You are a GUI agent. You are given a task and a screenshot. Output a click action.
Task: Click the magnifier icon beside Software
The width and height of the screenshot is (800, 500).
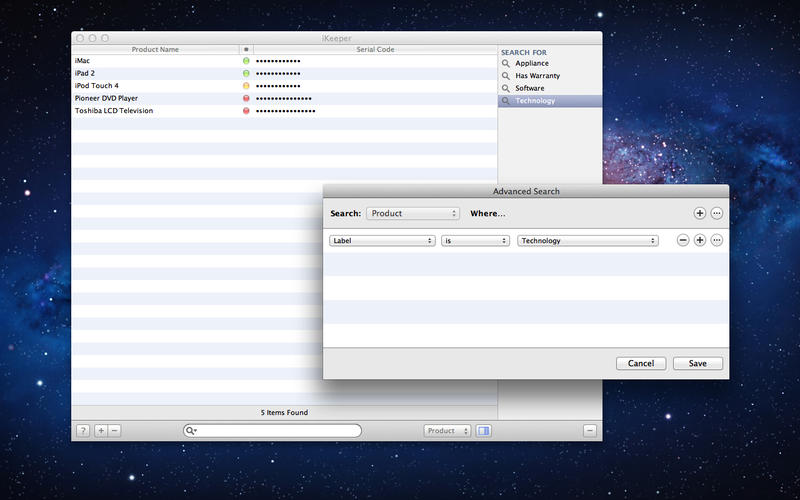[506, 88]
